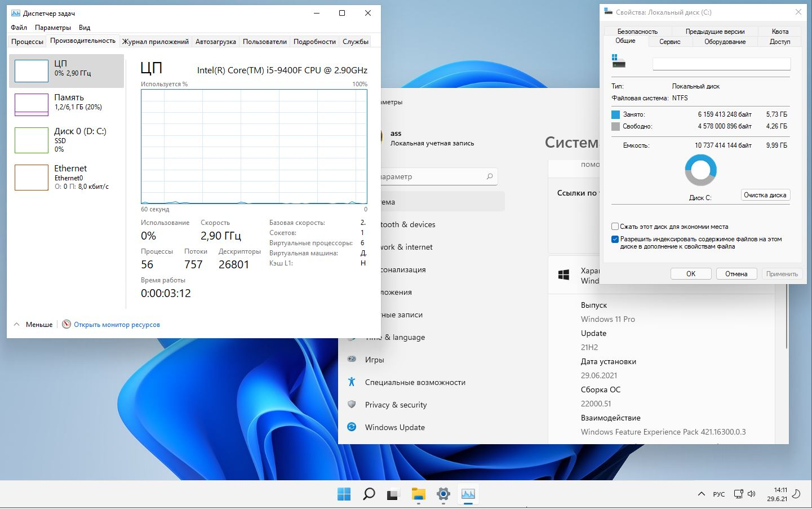The image size is (812, 509).
Task: Open the network tray icon
Action: pyautogui.click(x=738, y=494)
